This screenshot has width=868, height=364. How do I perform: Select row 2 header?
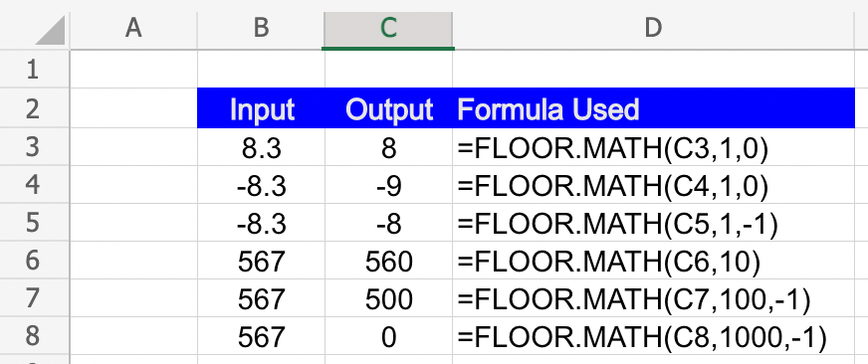(33, 107)
